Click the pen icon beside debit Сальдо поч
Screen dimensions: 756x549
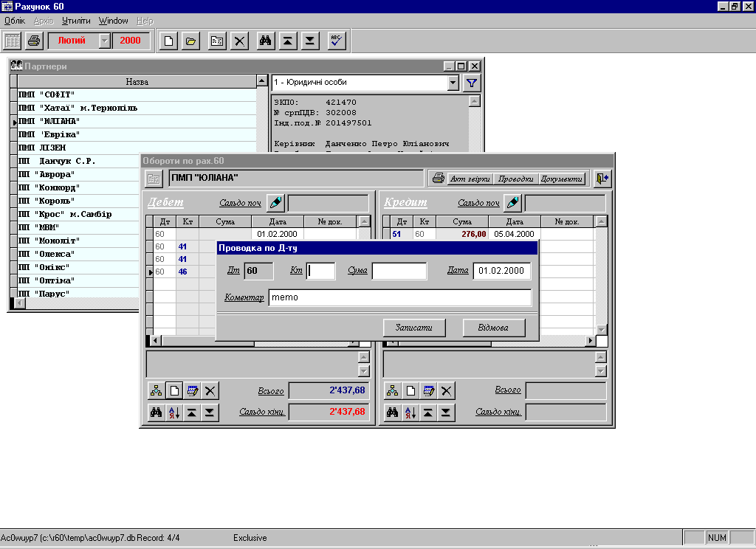tap(276, 202)
